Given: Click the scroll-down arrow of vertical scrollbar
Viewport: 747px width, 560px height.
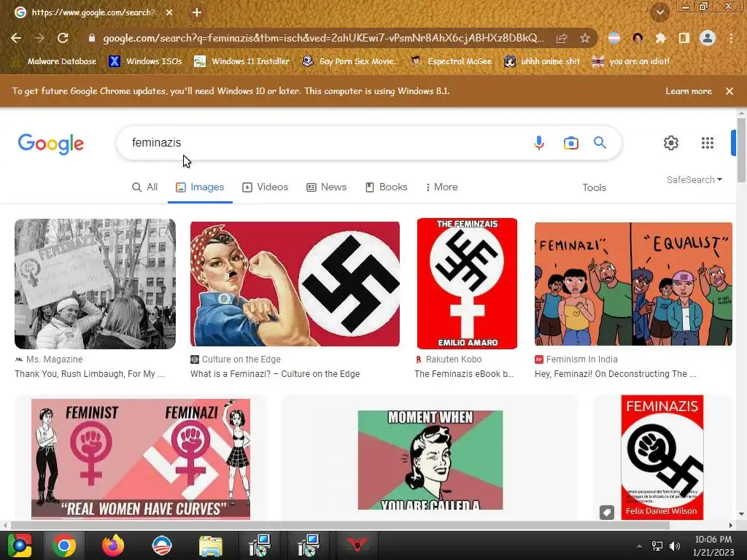Looking at the screenshot, I should [741, 514].
